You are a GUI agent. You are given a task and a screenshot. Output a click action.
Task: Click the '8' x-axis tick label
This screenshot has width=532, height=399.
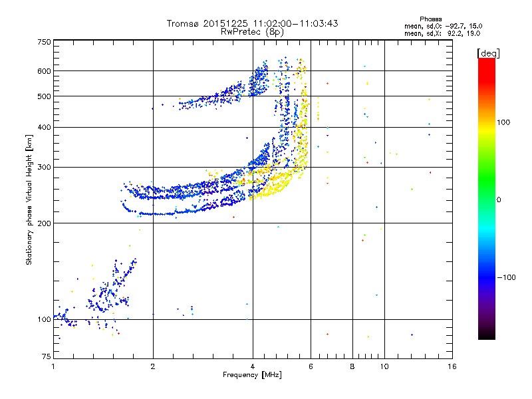(352, 366)
